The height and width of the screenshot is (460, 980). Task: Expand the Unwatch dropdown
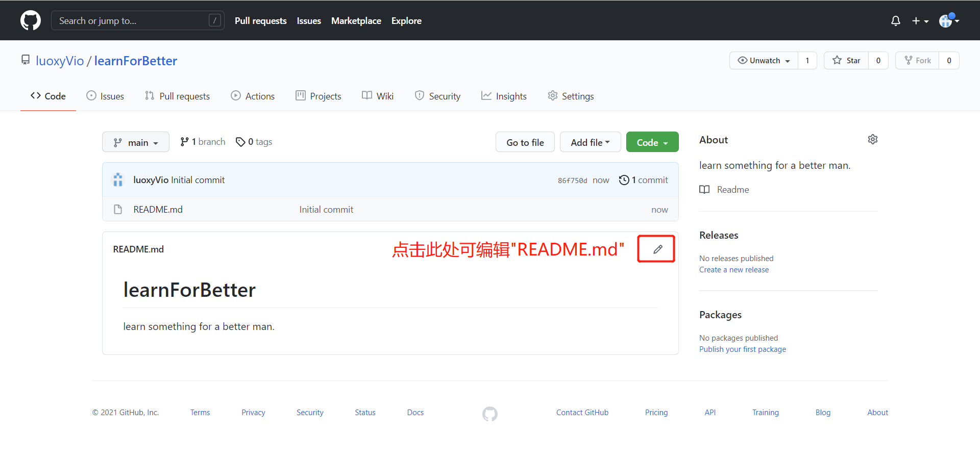764,60
